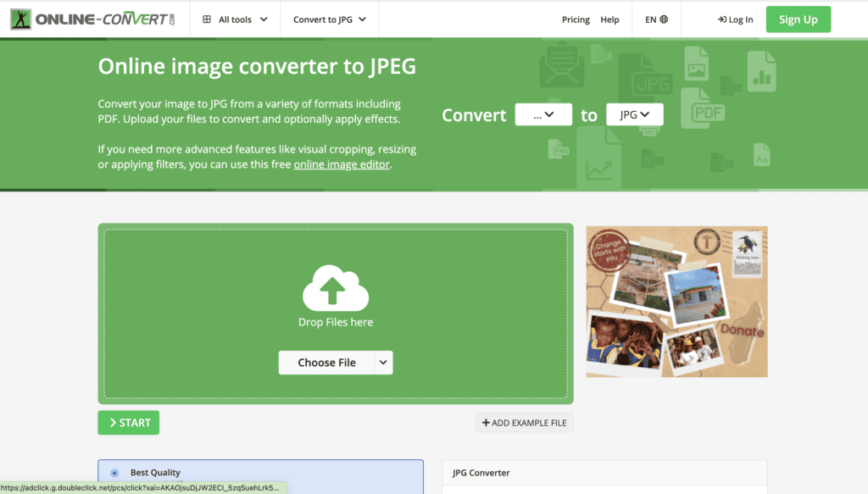Click the Log In link
Image resolution: width=868 pixels, height=494 pixels.
tap(735, 19)
